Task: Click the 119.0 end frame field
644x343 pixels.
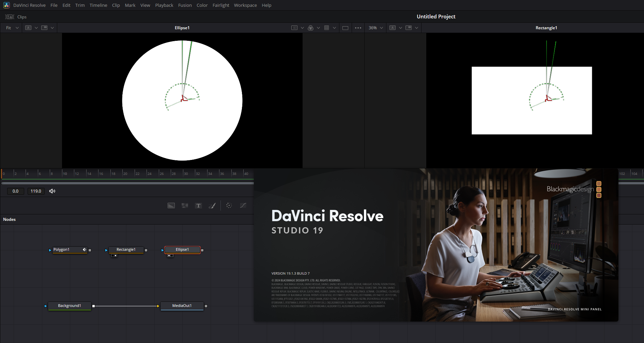Action: [x=36, y=191]
